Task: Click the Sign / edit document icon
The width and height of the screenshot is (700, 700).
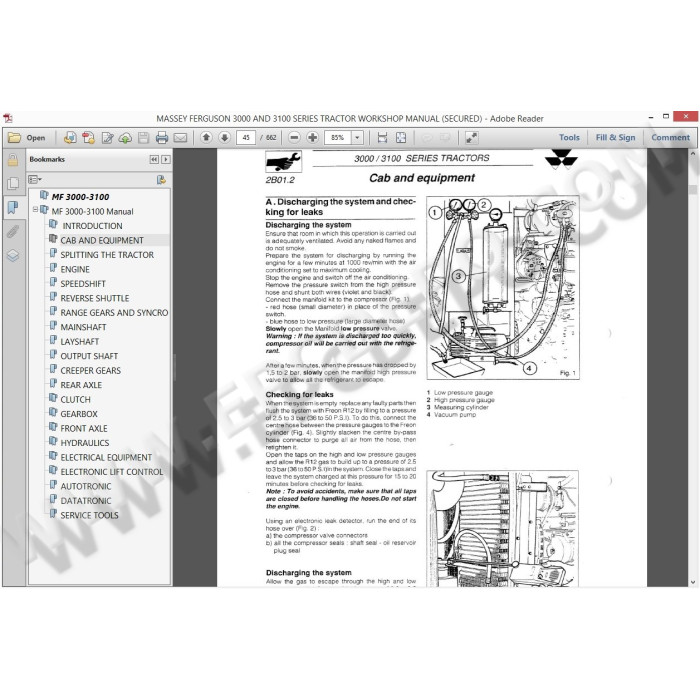Action: pyautogui.click(x=107, y=138)
